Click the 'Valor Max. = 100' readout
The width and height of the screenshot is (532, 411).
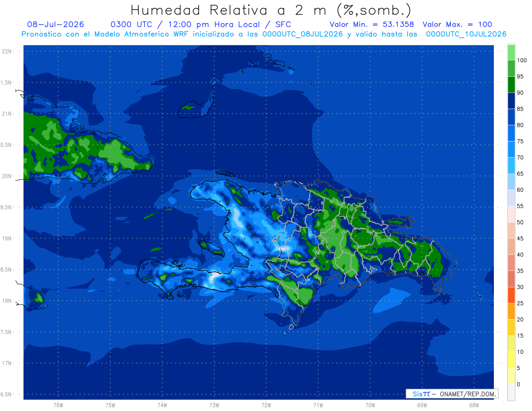tap(458, 24)
